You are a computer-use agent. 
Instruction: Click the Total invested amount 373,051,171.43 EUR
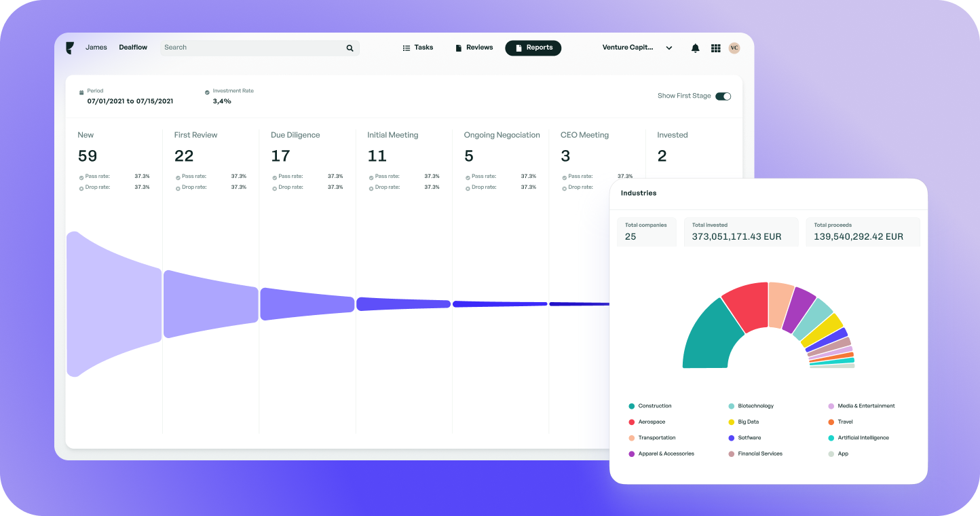tap(736, 237)
